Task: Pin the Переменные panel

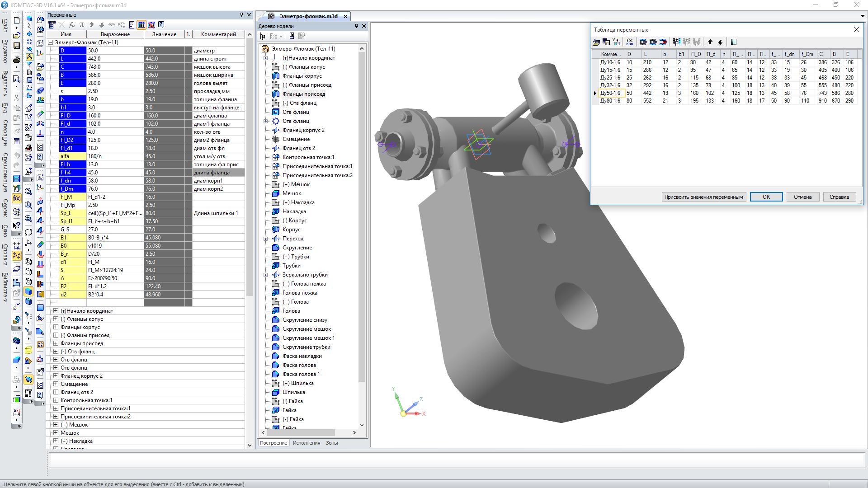Action: click(x=241, y=15)
